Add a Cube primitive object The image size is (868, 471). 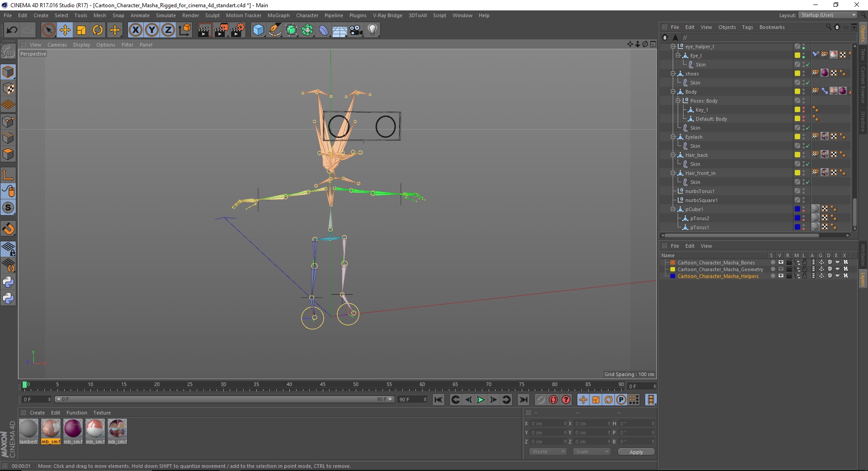pos(258,30)
